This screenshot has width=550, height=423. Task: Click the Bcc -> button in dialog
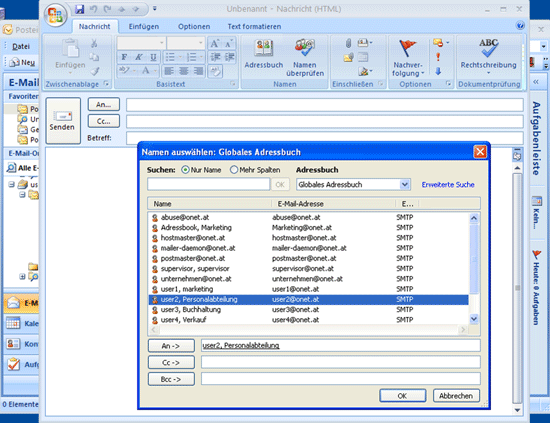[x=171, y=379]
